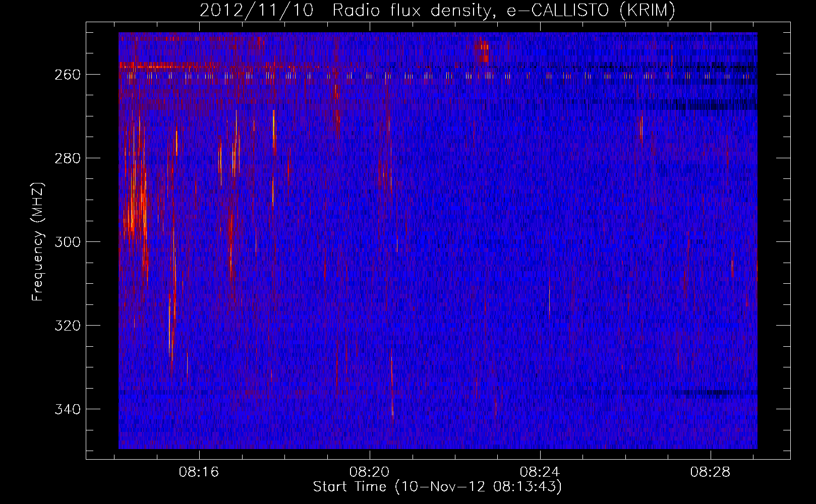Click the 08:16 time tick label
The height and width of the screenshot is (504, 816).
pos(199,472)
